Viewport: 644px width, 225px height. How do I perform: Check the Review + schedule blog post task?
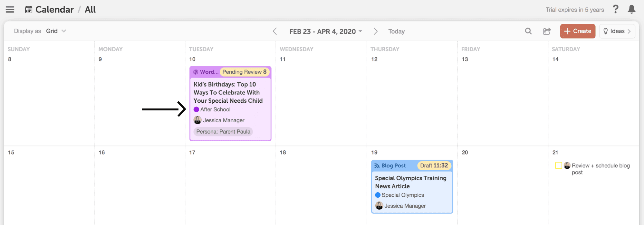coord(559,165)
